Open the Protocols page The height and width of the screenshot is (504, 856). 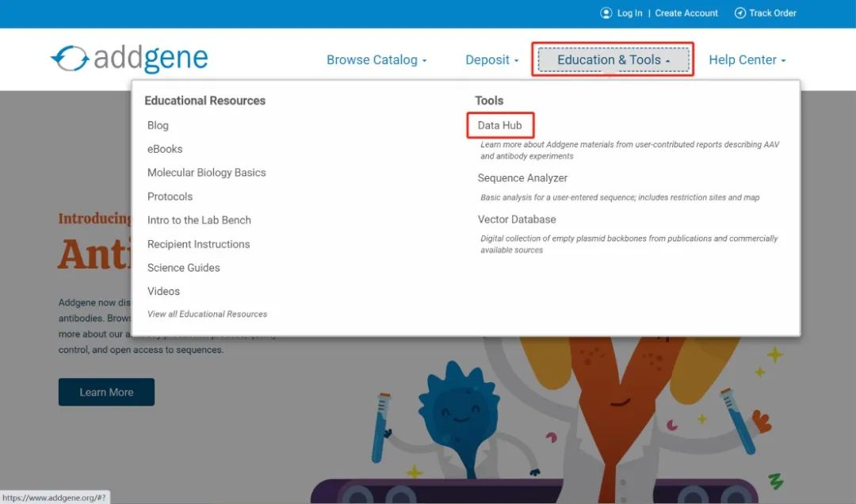170,197
